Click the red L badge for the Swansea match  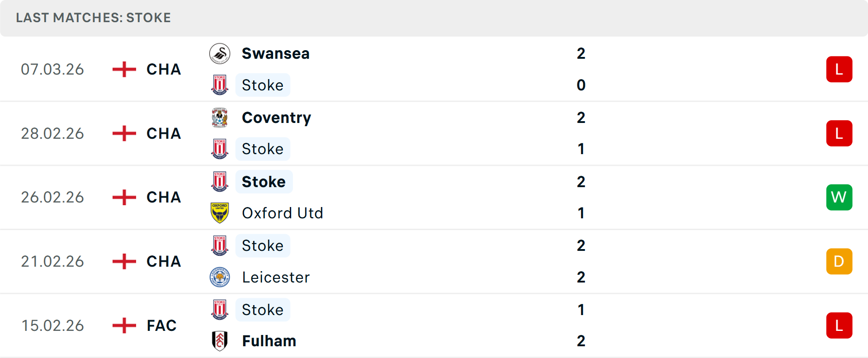coord(839,69)
